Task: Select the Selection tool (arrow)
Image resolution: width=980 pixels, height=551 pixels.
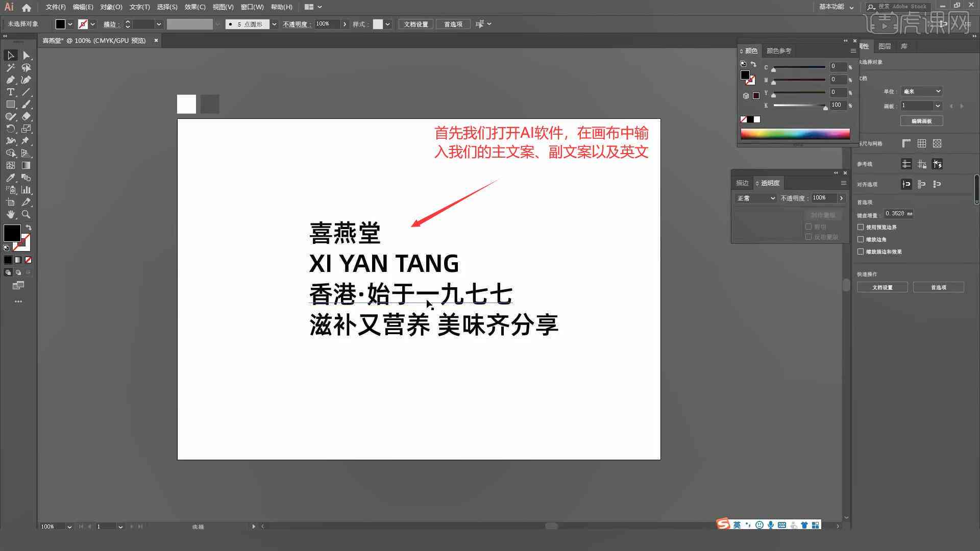Action: point(9,55)
